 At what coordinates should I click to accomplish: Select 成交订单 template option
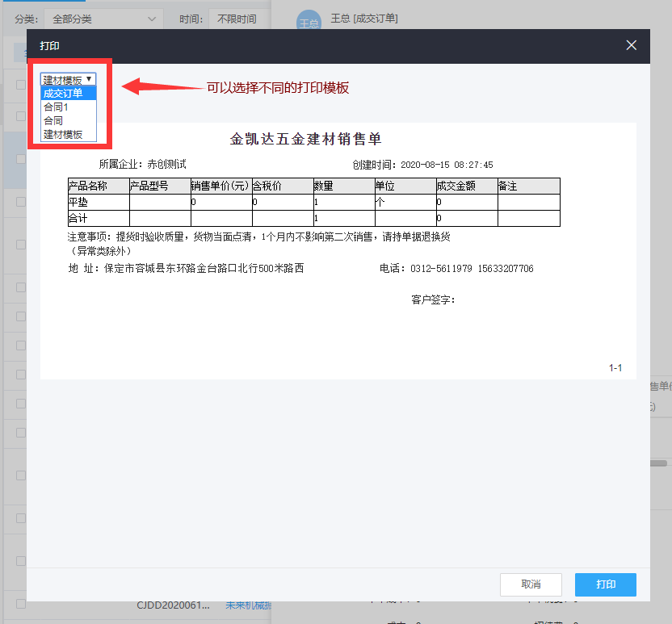click(x=68, y=93)
